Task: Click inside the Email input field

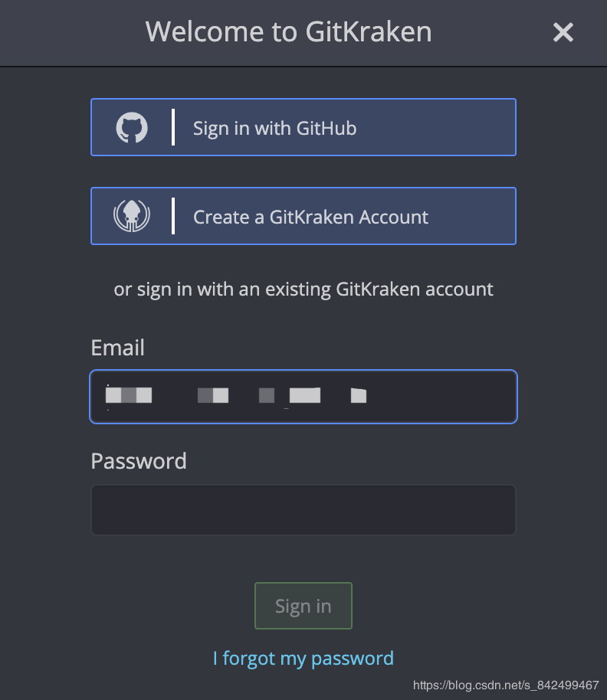Action: tap(303, 396)
